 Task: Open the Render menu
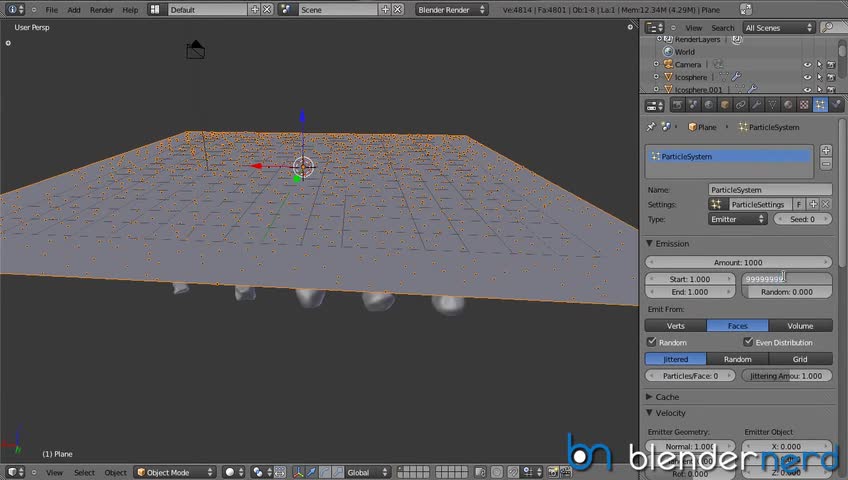point(102,10)
